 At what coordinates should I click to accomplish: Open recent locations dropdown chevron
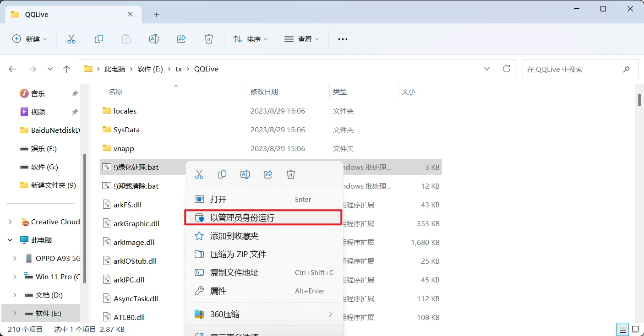pyautogui.click(x=50, y=69)
